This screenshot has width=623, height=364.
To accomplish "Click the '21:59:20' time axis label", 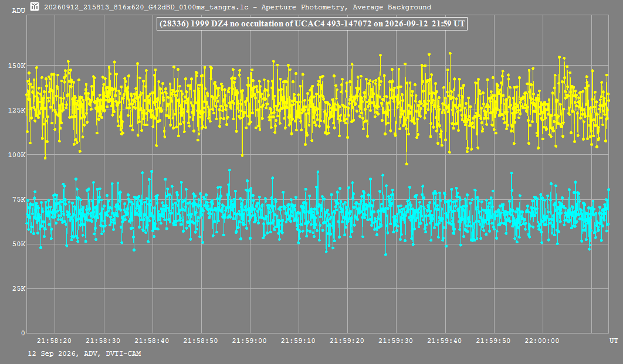I will 347,341.
